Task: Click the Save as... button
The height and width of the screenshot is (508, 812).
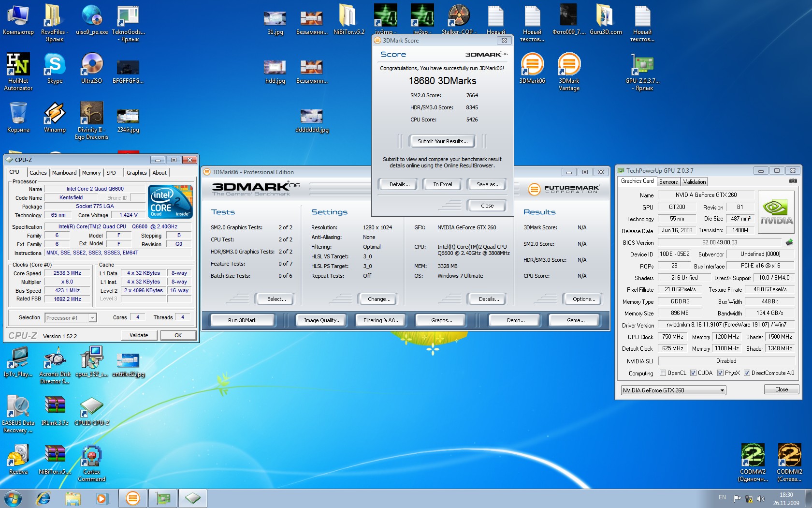Action: [x=488, y=184]
